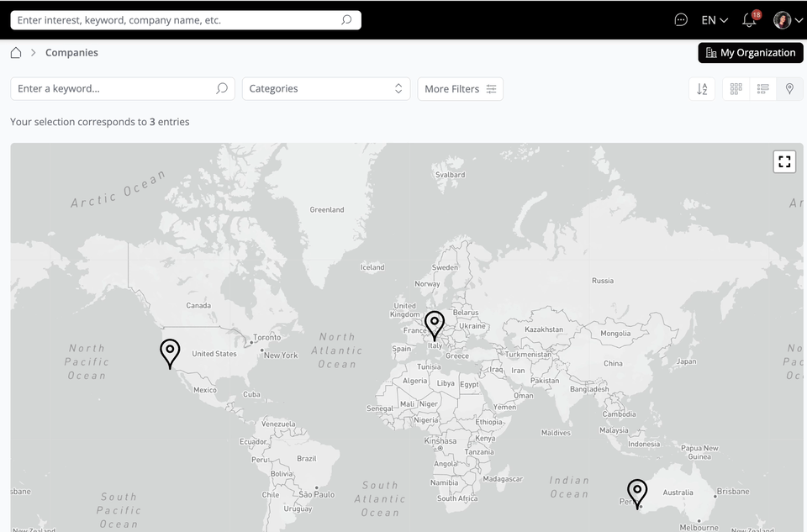Switch to list view

point(763,89)
